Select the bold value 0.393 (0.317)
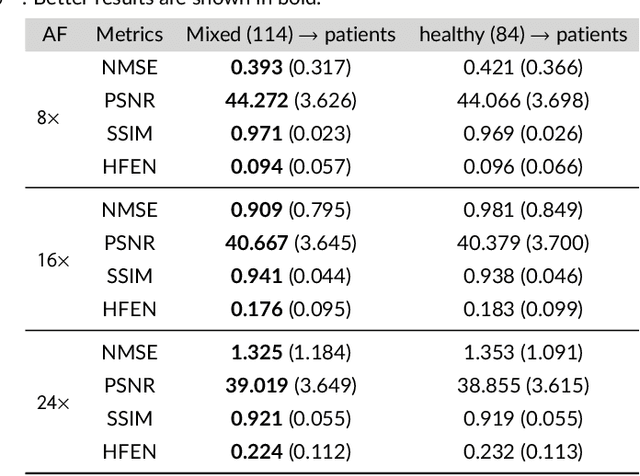 tap(291, 67)
